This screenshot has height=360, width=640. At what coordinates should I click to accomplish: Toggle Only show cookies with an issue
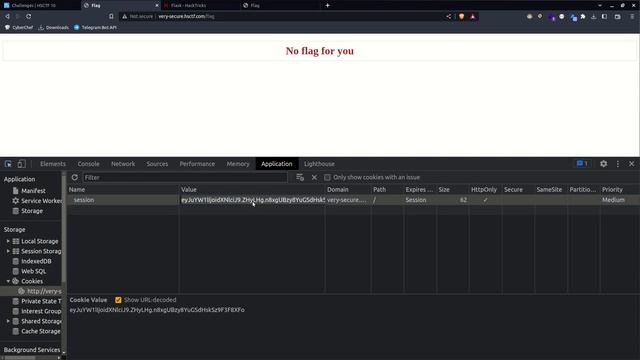(x=327, y=178)
